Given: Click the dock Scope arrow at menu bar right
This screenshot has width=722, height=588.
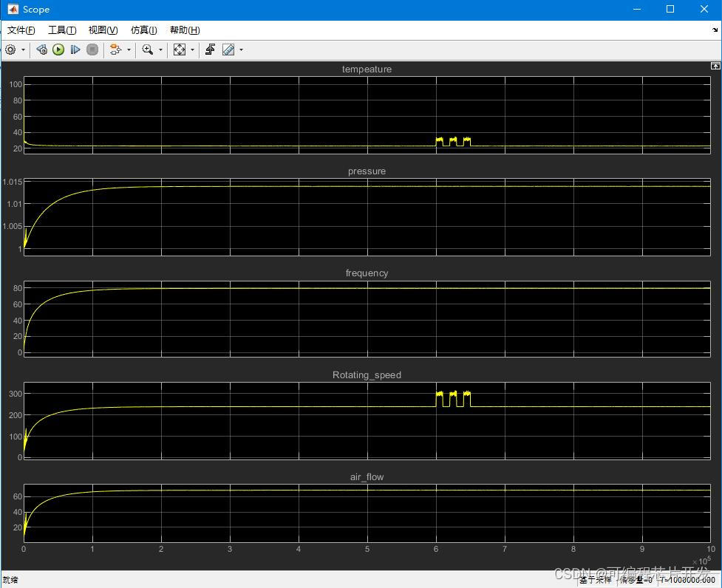Looking at the screenshot, I should 715,30.
